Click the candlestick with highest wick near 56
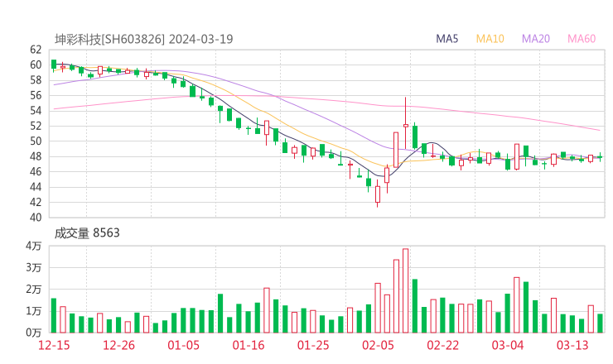The height and width of the screenshot is (364, 613). click(x=406, y=123)
